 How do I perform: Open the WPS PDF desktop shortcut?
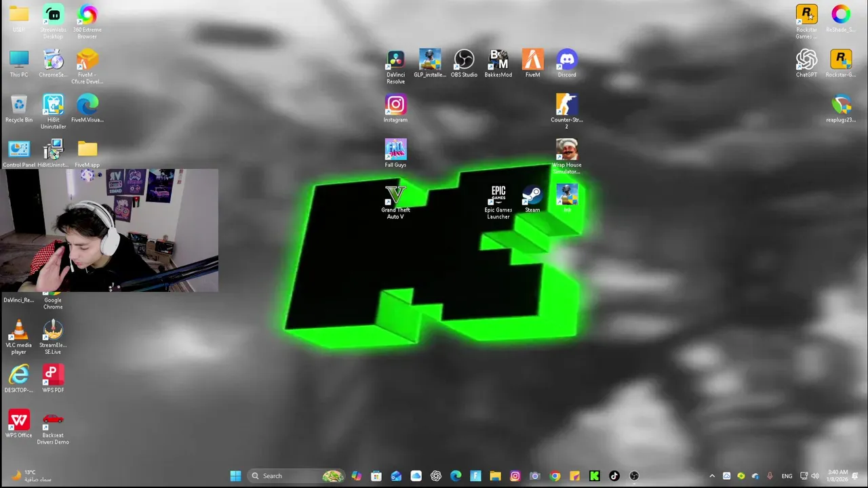point(53,379)
